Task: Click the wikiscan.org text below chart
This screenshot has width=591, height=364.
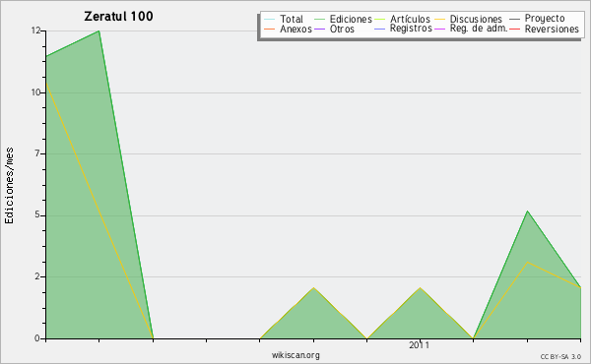Action: click(x=295, y=355)
